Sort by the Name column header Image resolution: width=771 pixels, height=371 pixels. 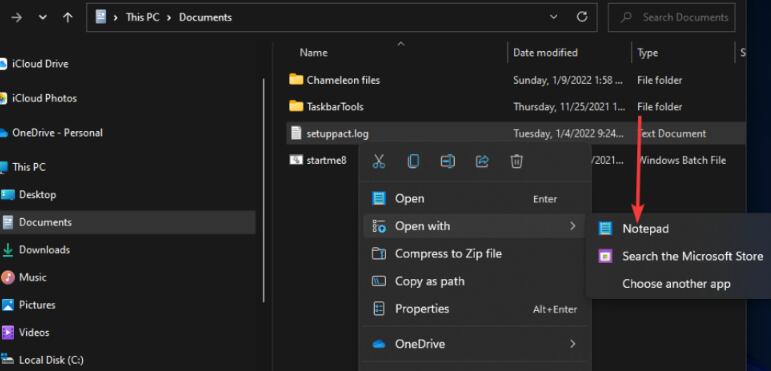(313, 53)
